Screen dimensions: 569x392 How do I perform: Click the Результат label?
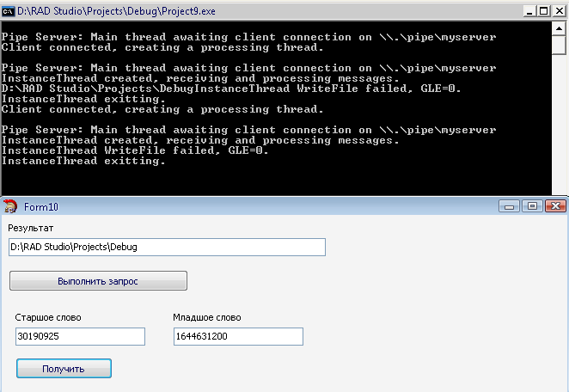[x=30, y=229]
